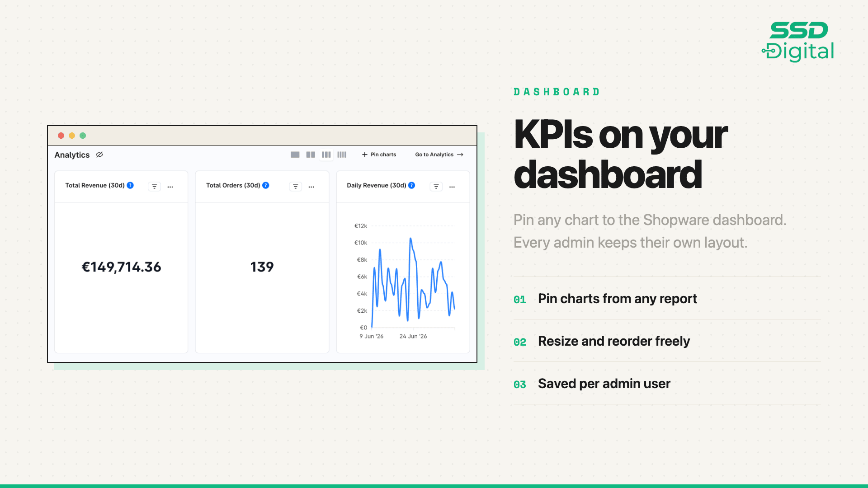Image resolution: width=868 pixels, height=488 pixels.
Task: Open the Go to Analytics link
Action: point(439,155)
